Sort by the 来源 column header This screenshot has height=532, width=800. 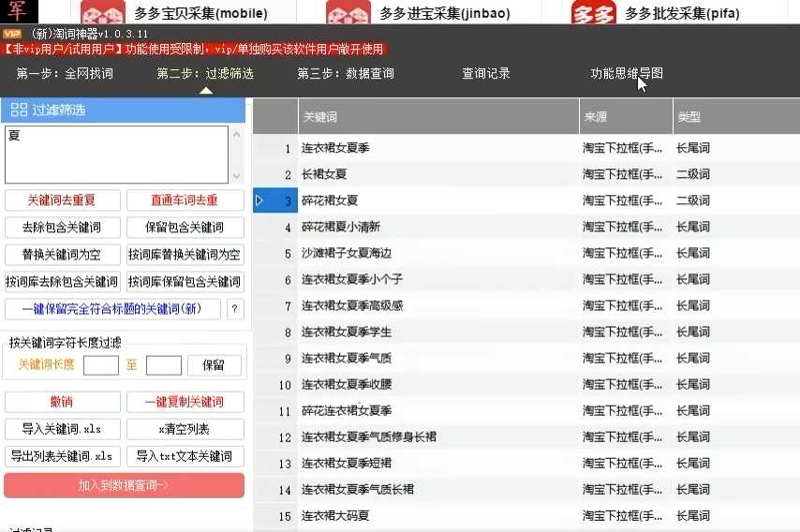[626, 117]
